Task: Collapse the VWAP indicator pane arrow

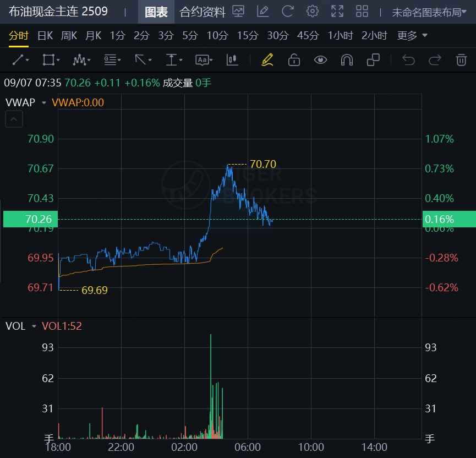Action: point(14,118)
